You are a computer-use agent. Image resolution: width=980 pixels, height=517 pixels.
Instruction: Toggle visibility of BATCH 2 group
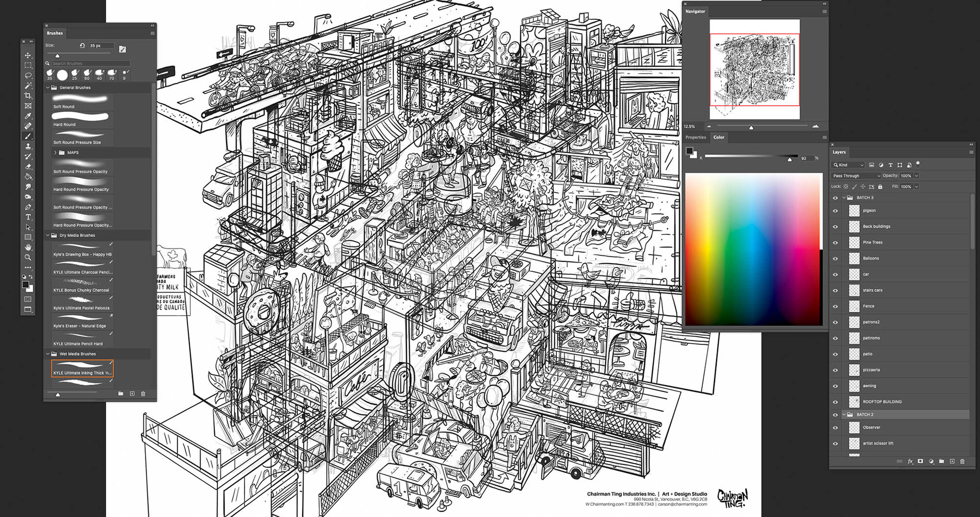pos(836,415)
